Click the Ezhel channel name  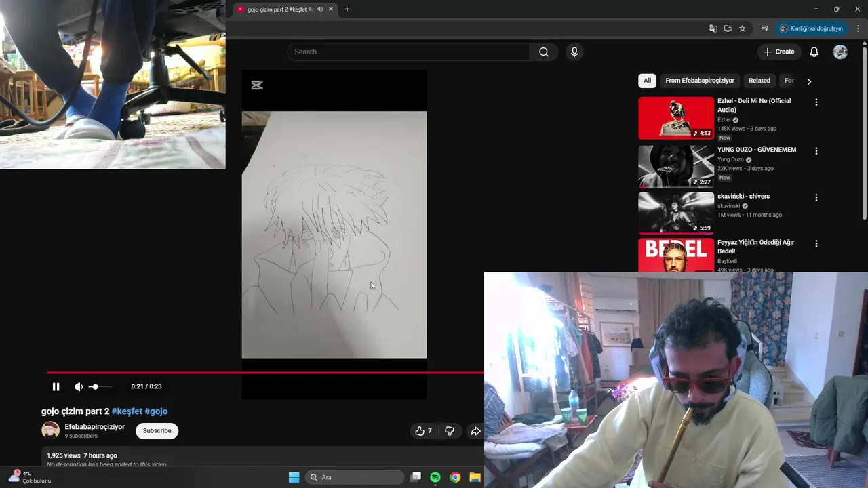pyautogui.click(x=724, y=120)
